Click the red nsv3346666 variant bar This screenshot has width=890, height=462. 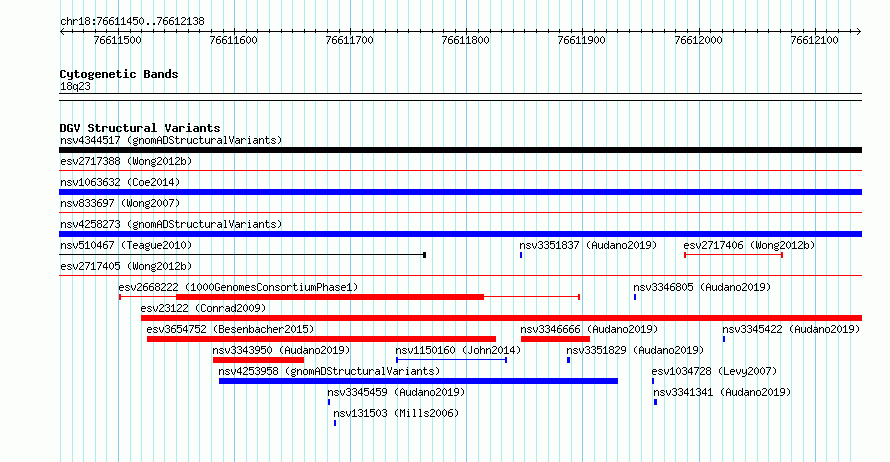pyautogui.click(x=556, y=339)
